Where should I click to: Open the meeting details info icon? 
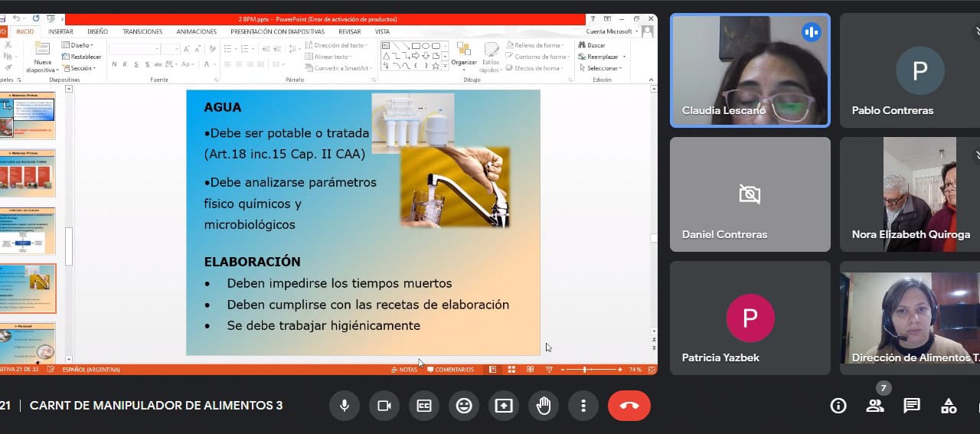pyautogui.click(x=838, y=406)
